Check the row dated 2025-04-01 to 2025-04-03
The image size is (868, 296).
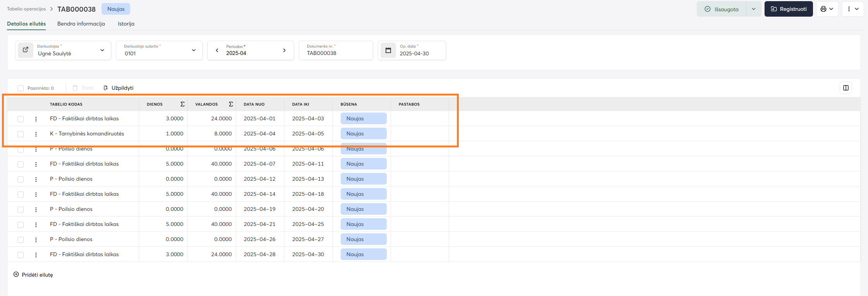(x=21, y=119)
